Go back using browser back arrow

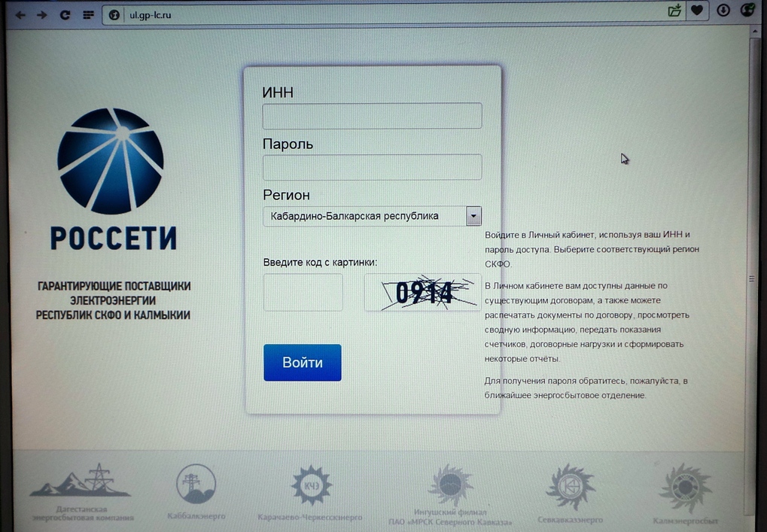point(20,15)
